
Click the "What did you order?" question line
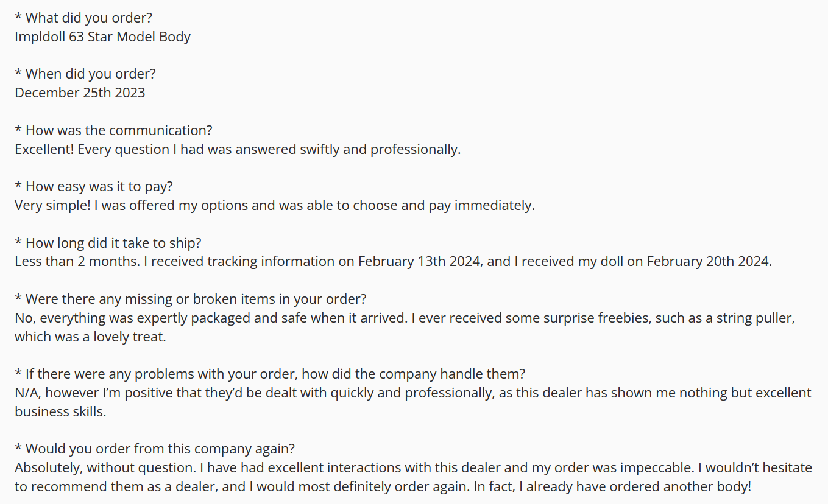pos(83,18)
